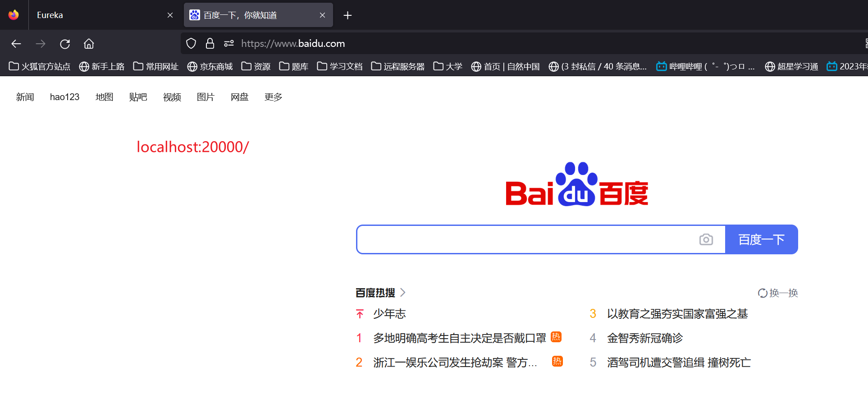Open the 2023年 bilibili bookmark
Viewport: 868px width, 418px height.
[x=847, y=66]
